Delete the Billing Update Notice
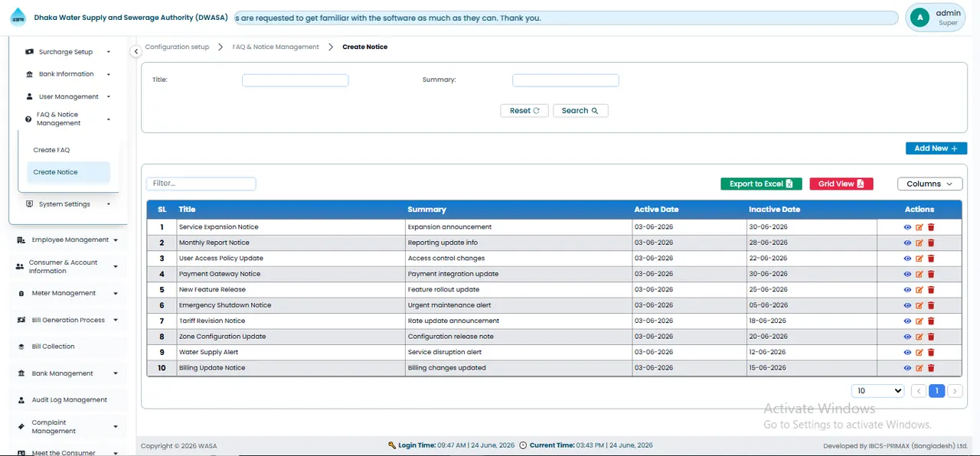Image resolution: width=980 pixels, height=456 pixels. (x=931, y=368)
